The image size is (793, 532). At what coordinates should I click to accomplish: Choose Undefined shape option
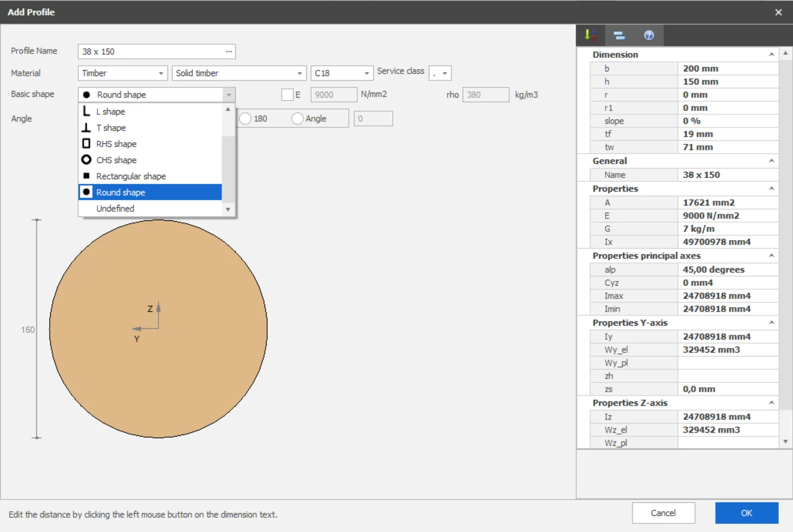click(x=150, y=209)
